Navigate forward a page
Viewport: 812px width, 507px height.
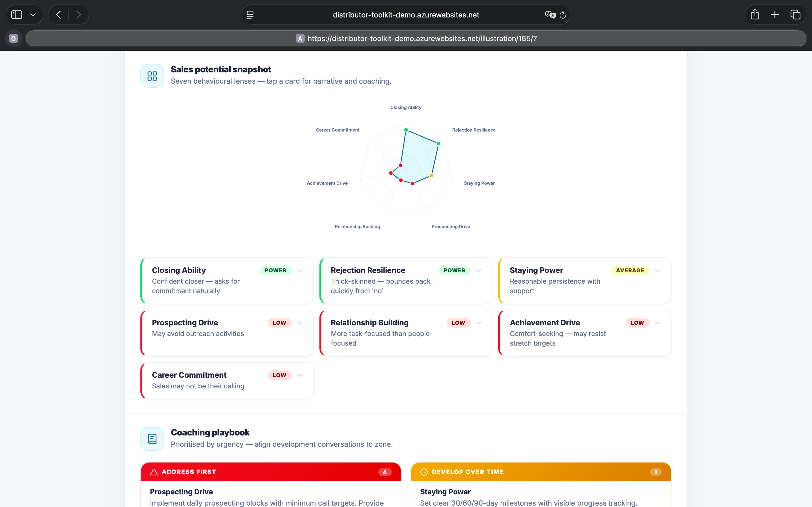[78, 14]
